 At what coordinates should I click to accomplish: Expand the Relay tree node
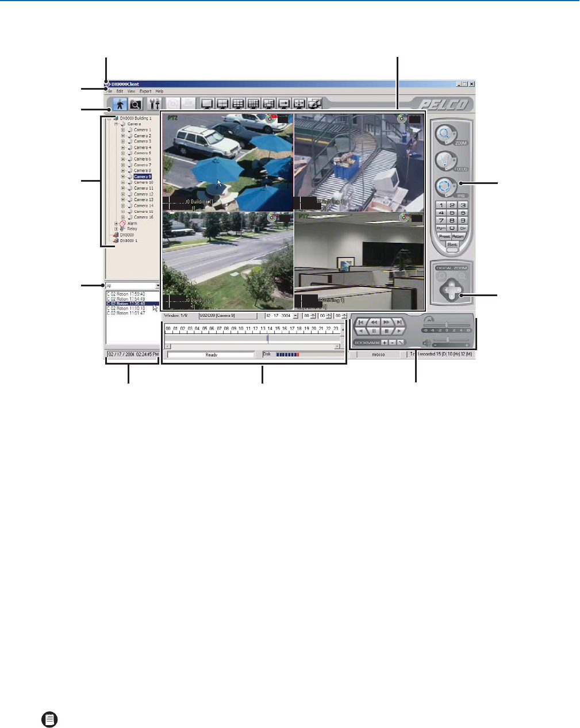click(x=116, y=229)
